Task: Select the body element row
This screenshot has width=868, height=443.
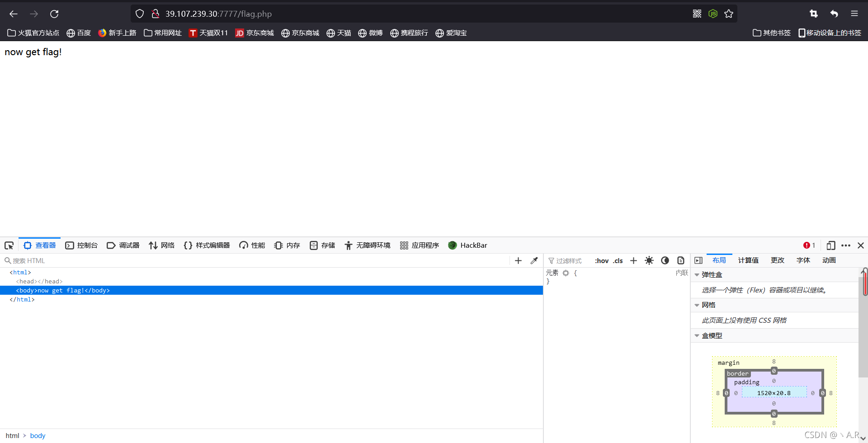Action: [x=271, y=291]
